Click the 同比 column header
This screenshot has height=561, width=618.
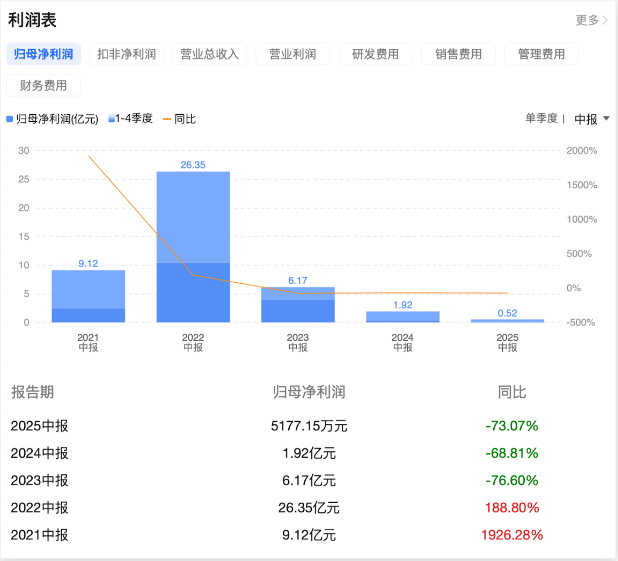click(512, 392)
